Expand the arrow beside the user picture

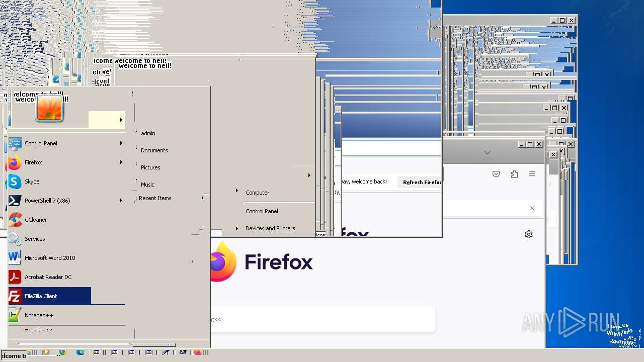pos(121,120)
